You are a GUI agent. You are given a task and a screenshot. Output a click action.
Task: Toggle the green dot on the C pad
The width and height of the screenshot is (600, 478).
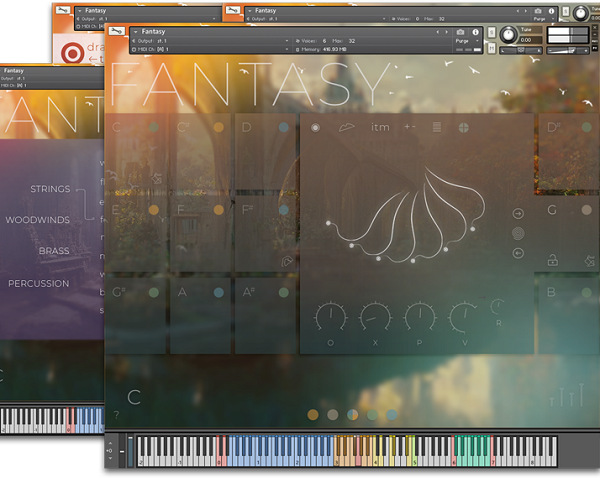(154, 127)
